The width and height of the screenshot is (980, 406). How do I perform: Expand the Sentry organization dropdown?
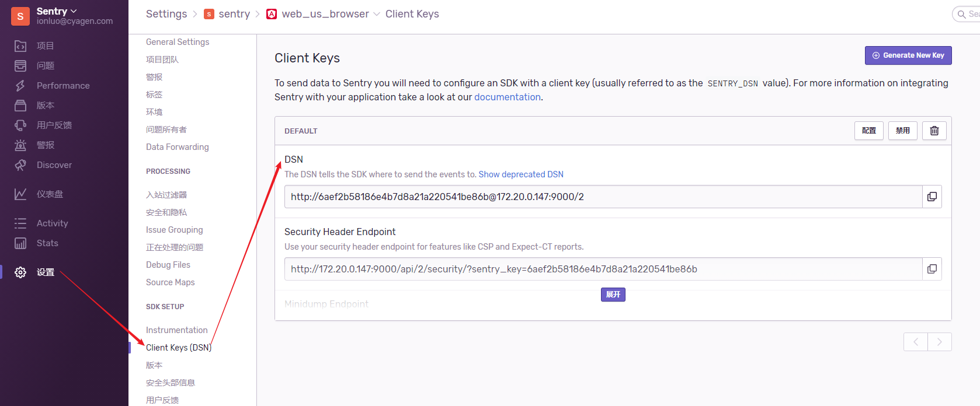[x=57, y=11]
